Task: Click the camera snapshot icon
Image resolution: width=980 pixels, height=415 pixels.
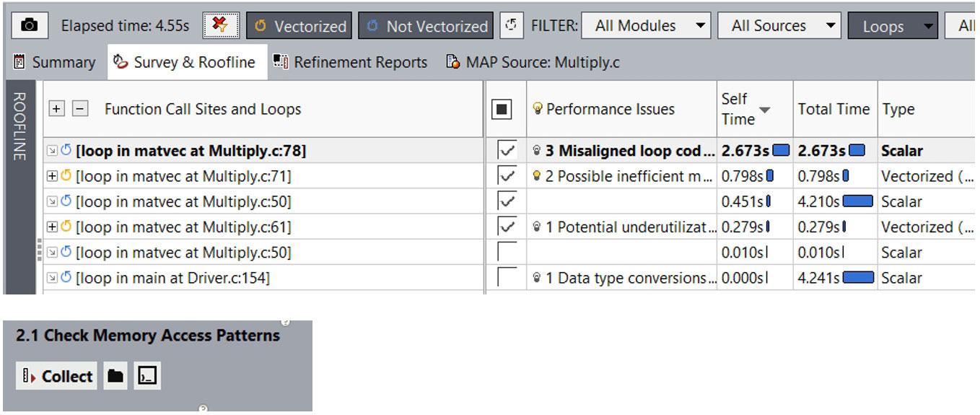Action: pos(30,26)
